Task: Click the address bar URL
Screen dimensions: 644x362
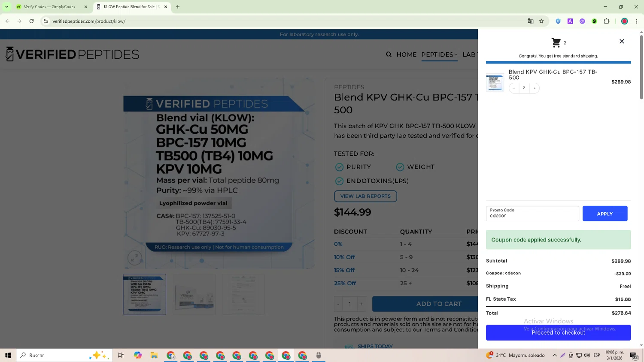Action: coord(89,21)
